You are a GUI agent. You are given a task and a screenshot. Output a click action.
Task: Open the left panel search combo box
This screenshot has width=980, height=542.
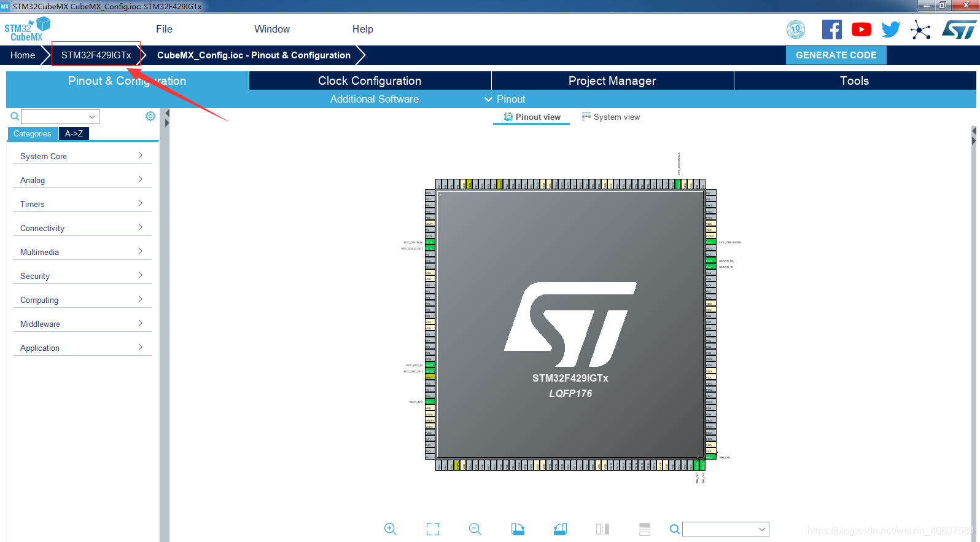point(60,117)
